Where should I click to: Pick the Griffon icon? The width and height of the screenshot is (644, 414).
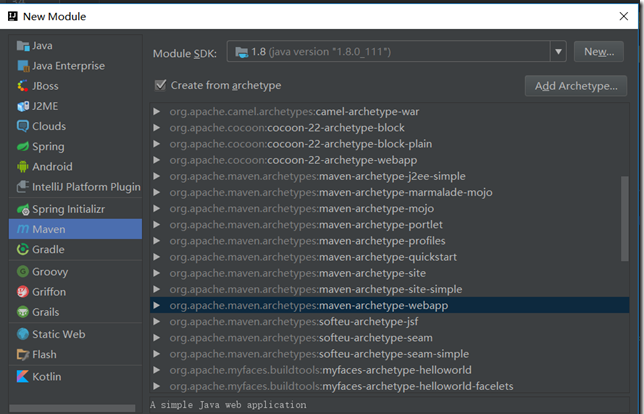[x=23, y=292]
